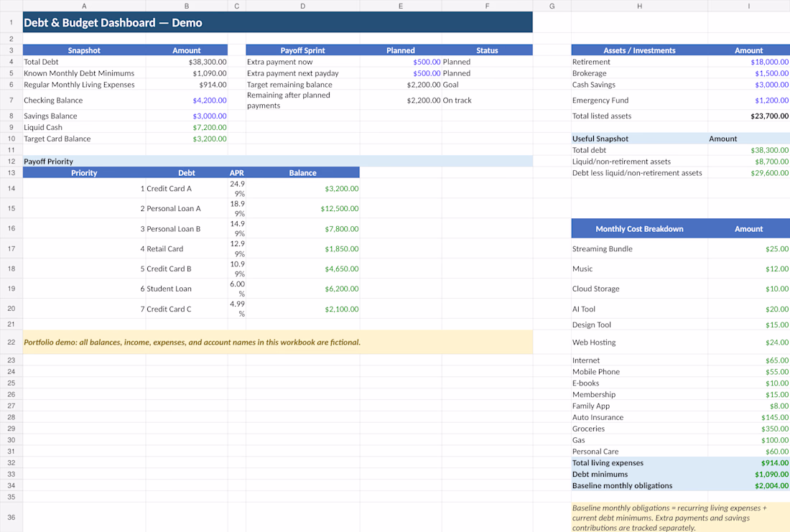Click the "APR" column heading cell
This screenshot has width=790, height=532.
(x=237, y=173)
